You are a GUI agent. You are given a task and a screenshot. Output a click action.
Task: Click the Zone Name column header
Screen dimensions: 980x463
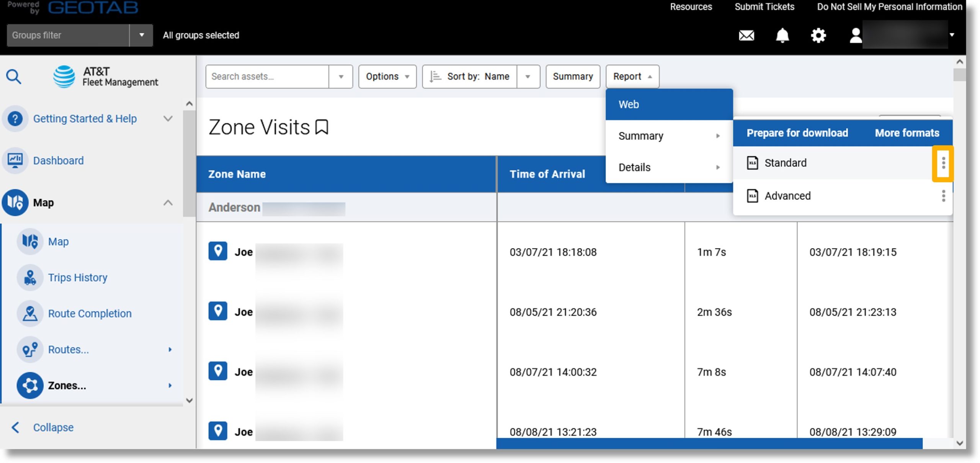point(346,174)
